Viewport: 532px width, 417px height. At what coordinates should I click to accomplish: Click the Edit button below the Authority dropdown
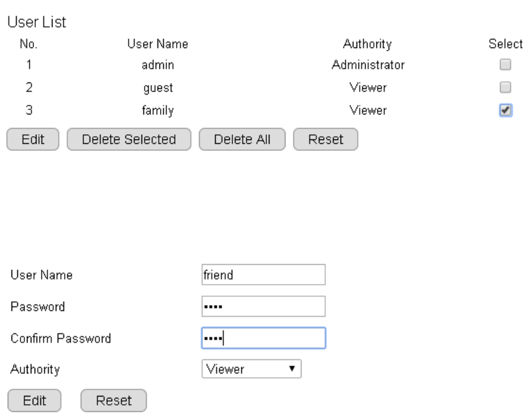(33, 400)
